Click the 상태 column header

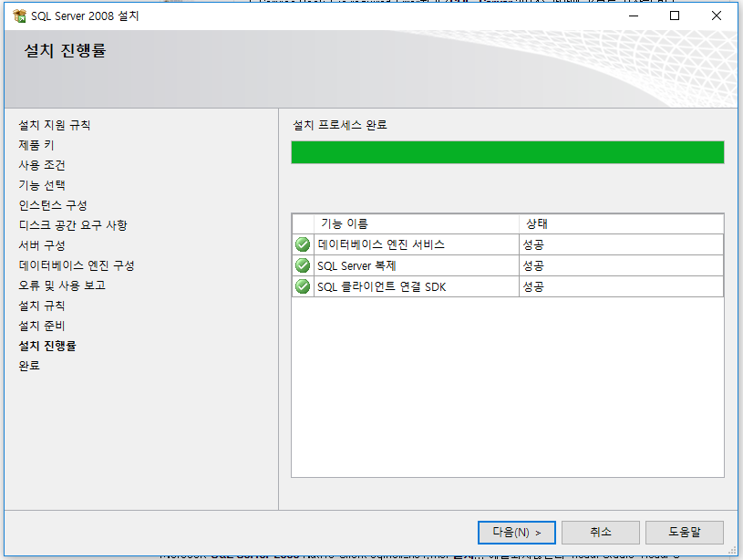pos(621,223)
